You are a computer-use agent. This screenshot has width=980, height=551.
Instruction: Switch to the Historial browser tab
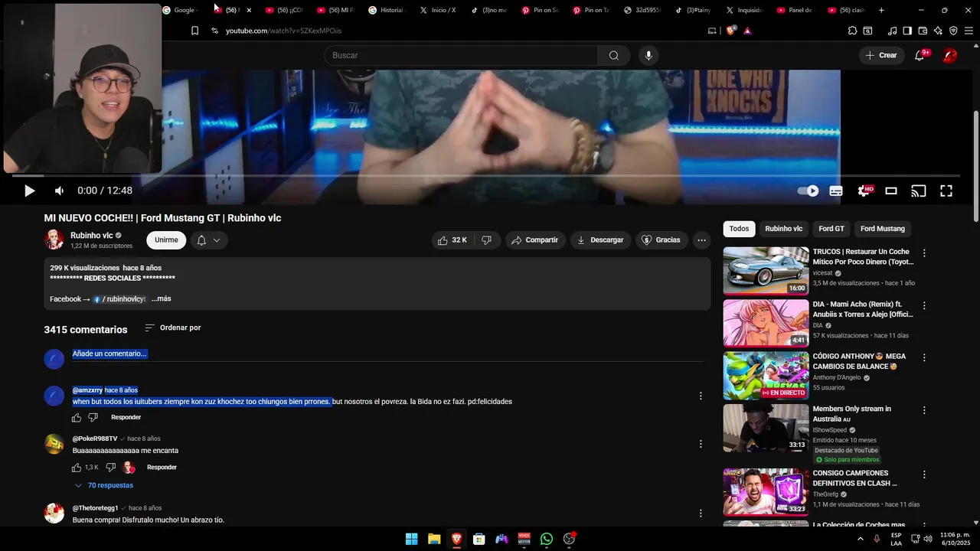click(387, 10)
